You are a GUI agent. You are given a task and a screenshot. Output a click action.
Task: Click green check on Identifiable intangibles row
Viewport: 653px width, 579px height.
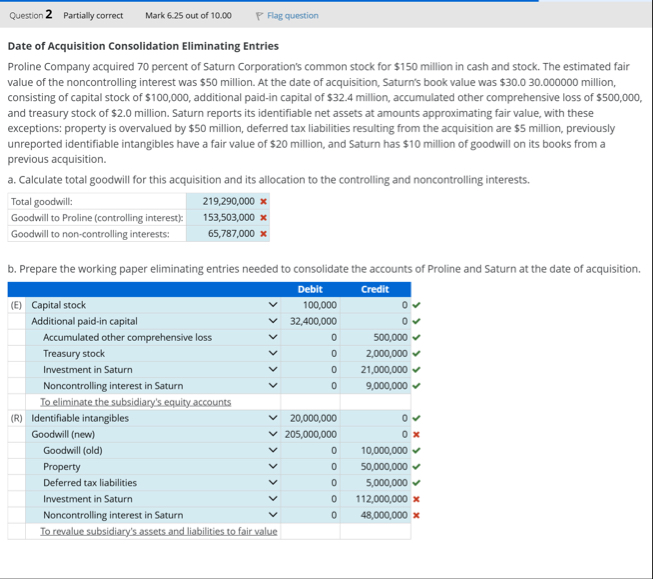416,418
